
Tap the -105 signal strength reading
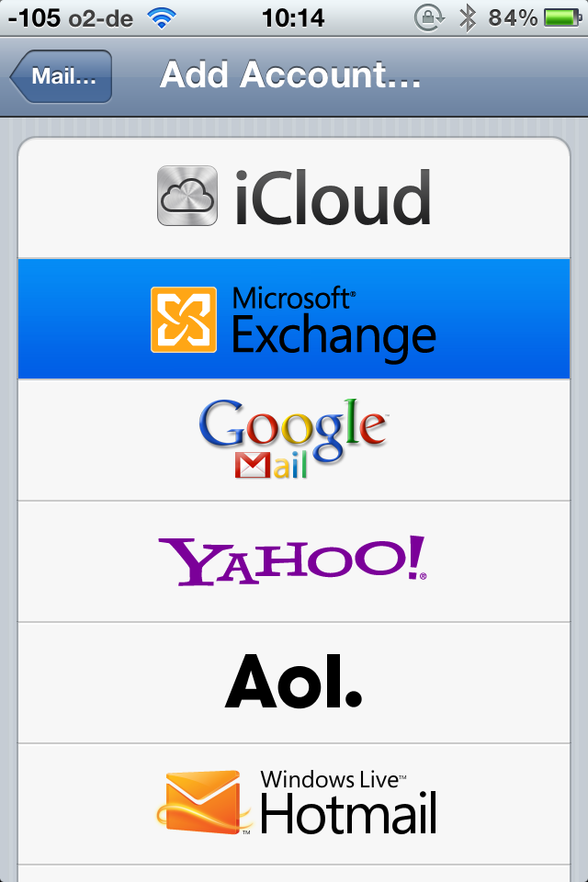pyautogui.click(x=34, y=18)
